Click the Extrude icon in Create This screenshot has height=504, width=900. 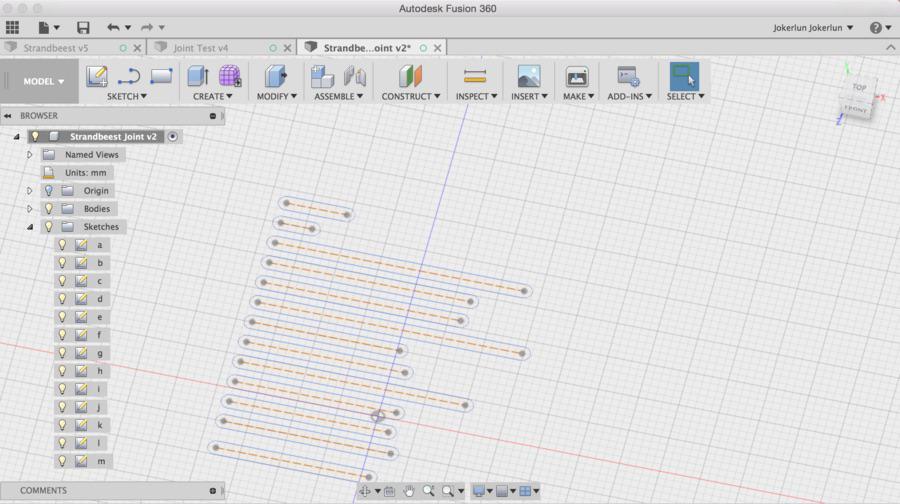click(198, 76)
